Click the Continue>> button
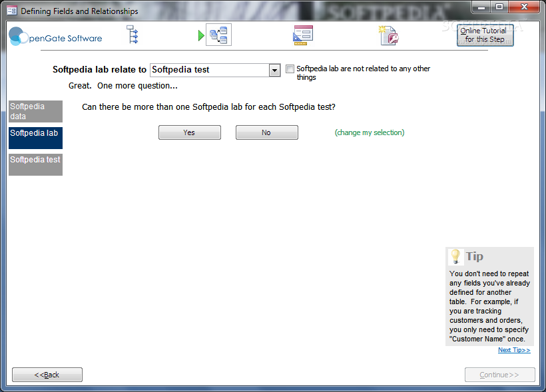The width and height of the screenshot is (546, 392). click(x=499, y=375)
